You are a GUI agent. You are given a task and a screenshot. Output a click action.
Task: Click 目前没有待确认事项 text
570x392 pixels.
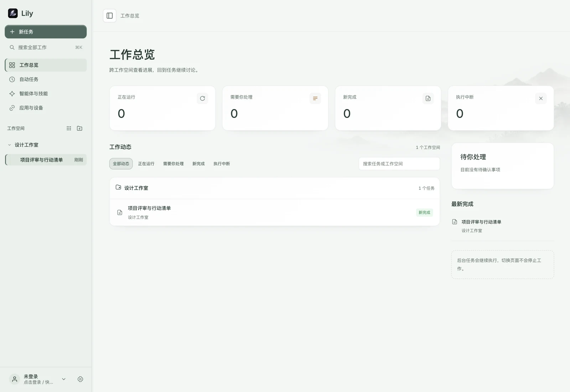click(x=480, y=170)
